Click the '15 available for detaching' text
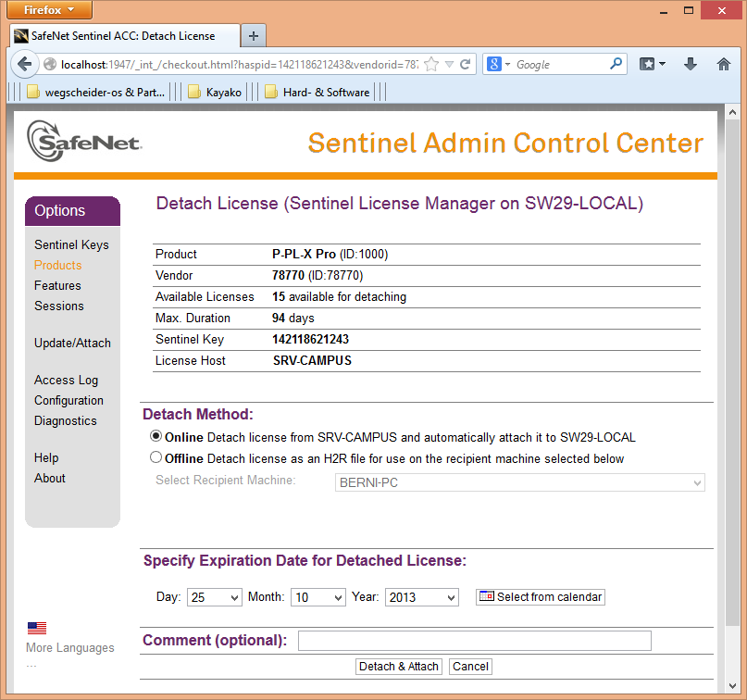 pyautogui.click(x=339, y=297)
